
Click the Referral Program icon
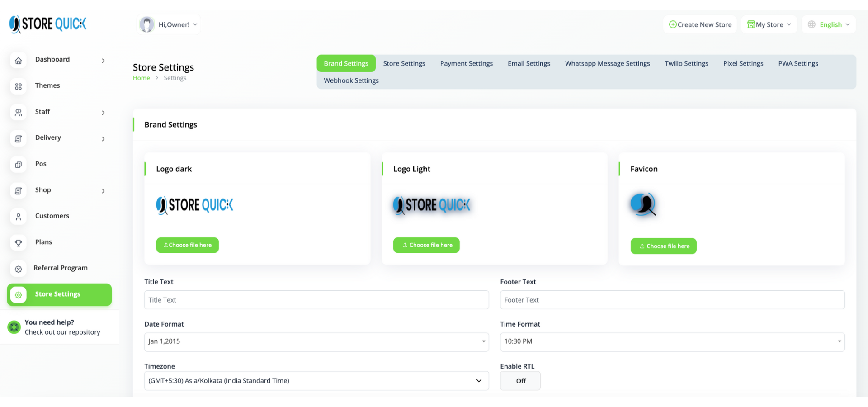pyautogui.click(x=19, y=269)
